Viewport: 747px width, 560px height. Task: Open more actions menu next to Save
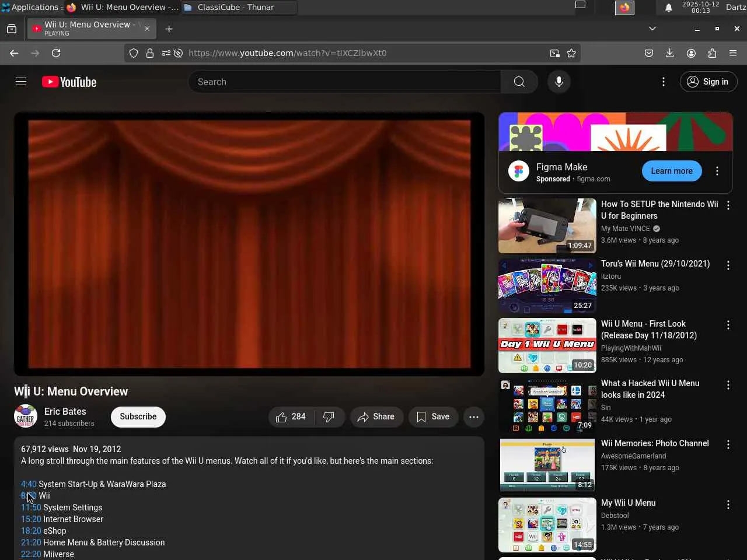coord(474,416)
